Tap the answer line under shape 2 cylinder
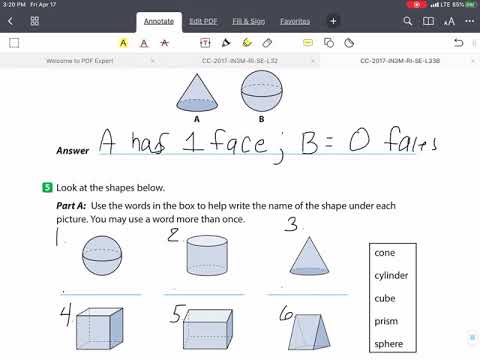 [204, 294]
